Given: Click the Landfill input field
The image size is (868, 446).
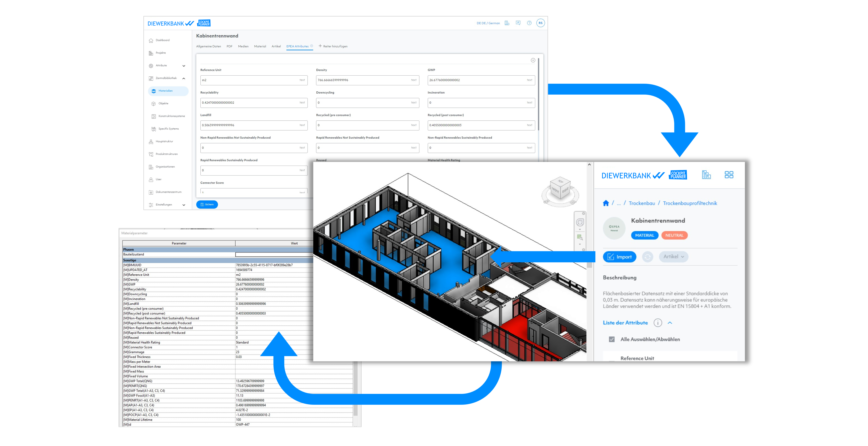Looking at the screenshot, I should [254, 125].
